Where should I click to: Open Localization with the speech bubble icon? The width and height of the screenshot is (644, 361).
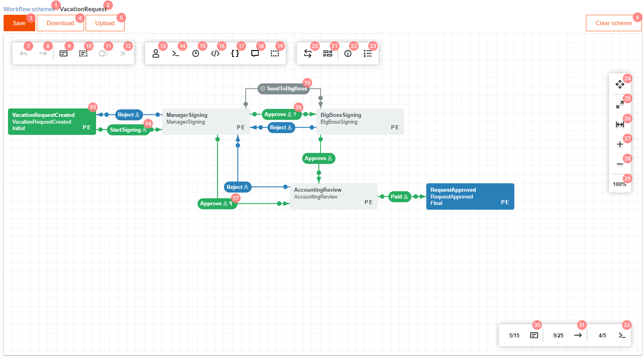(255, 54)
